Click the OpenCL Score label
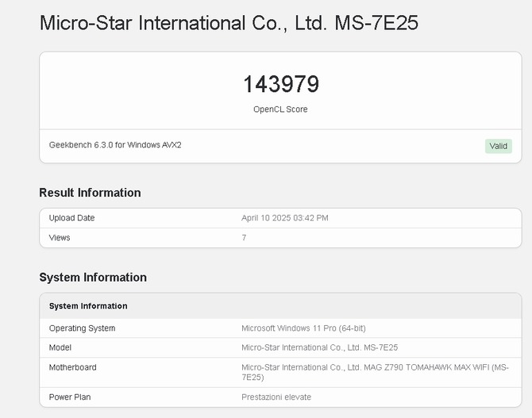Screen dimensions: 532x418 [x=280, y=109]
